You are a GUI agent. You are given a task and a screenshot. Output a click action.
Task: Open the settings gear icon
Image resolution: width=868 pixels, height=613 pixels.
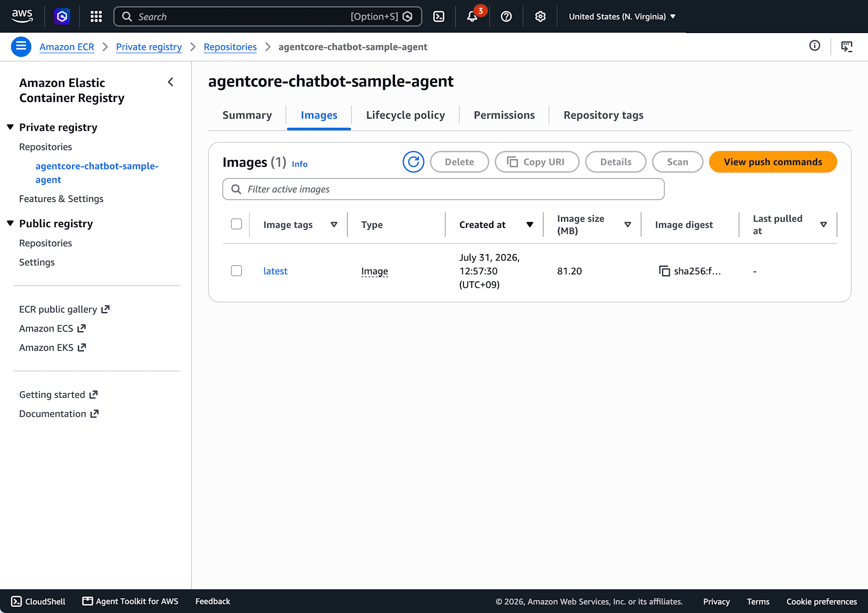[540, 16]
